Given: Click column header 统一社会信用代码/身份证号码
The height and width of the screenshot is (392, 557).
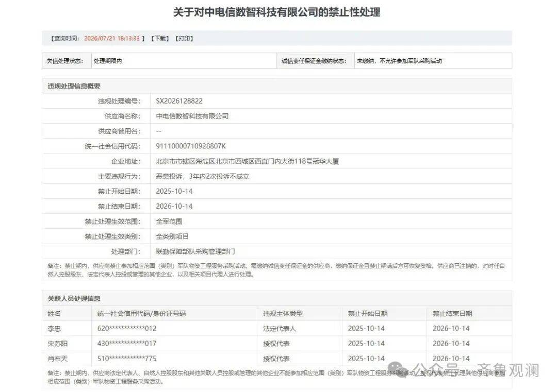Looking at the screenshot, I should pyautogui.click(x=141, y=314).
